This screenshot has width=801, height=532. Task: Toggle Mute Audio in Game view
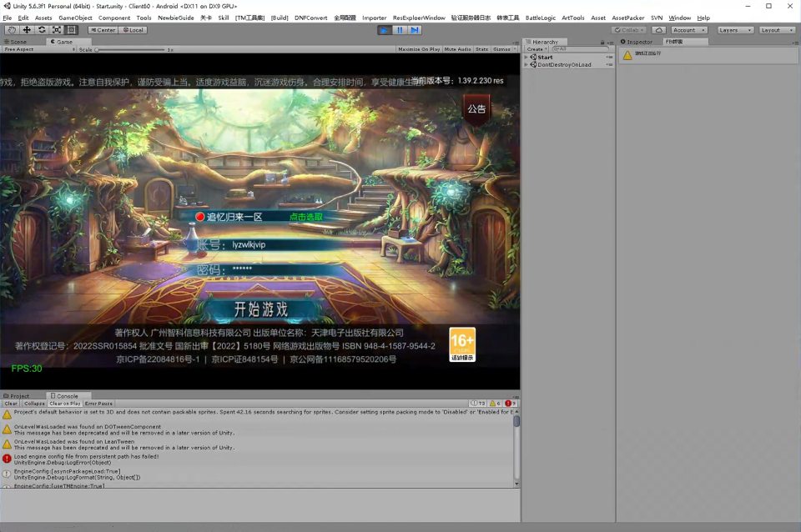[x=457, y=49]
